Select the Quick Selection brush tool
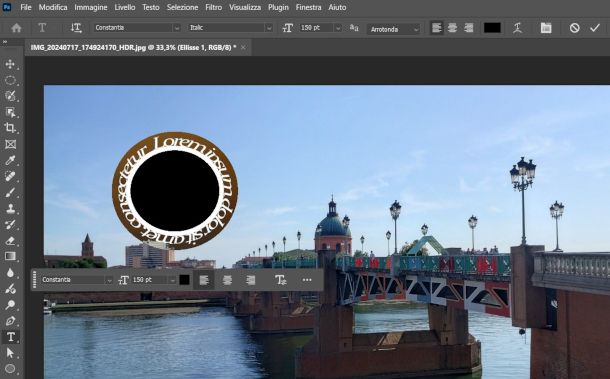This screenshot has height=379, width=610. [x=10, y=96]
